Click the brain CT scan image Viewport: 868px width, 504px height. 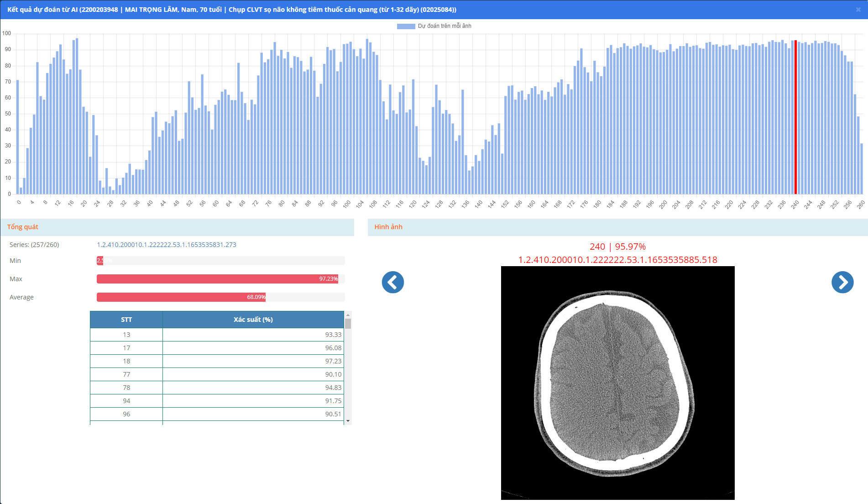(617, 383)
